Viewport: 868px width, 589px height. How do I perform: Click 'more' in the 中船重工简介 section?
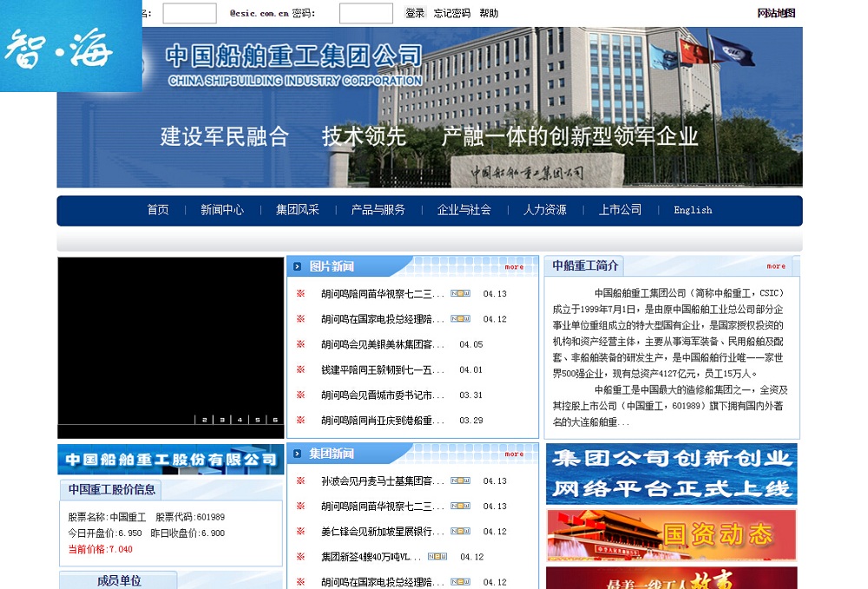coord(776,266)
